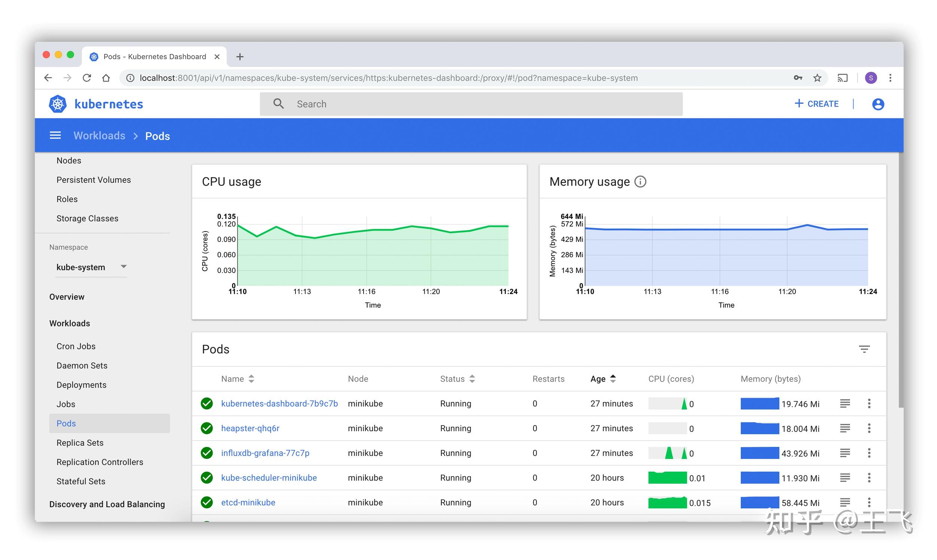Viewport: 937px width, 560px height.
Task: Select Workloads in the breadcrumb
Action: click(99, 136)
